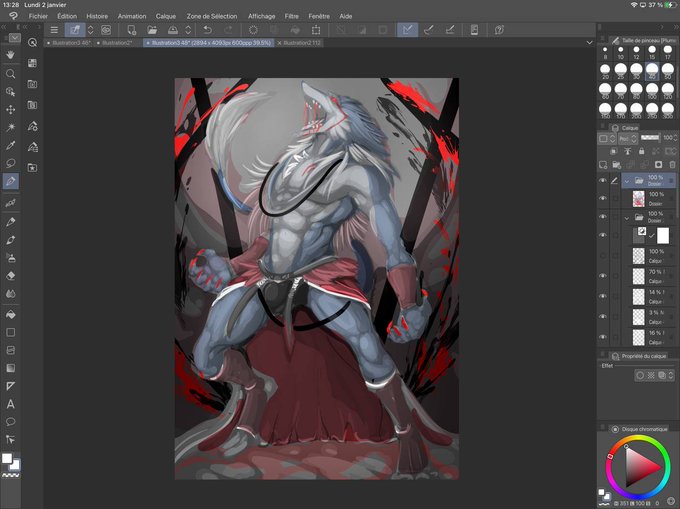The width and height of the screenshot is (680, 509).
Task: Open the Calque menu
Action: (166, 16)
